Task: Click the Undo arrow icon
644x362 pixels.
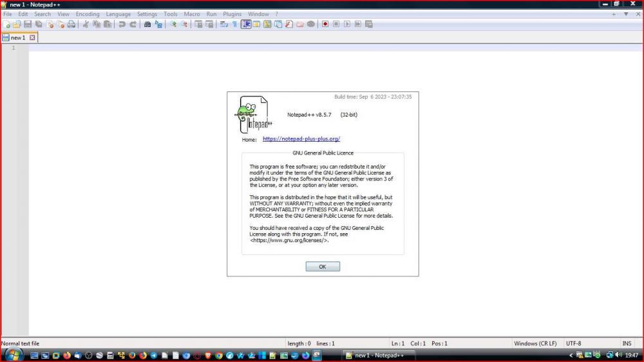Action: pyautogui.click(x=122, y=24)
